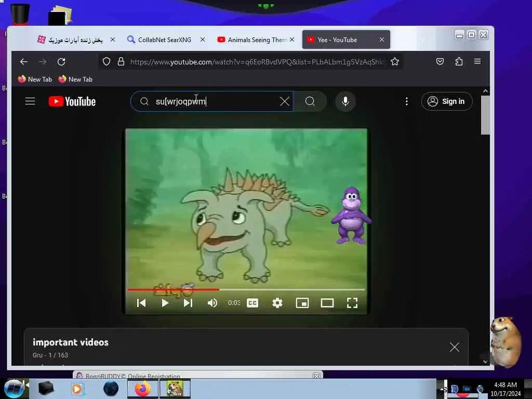Go back with the browser back arrow
532x399 pixels.
(x=24, y=62)
